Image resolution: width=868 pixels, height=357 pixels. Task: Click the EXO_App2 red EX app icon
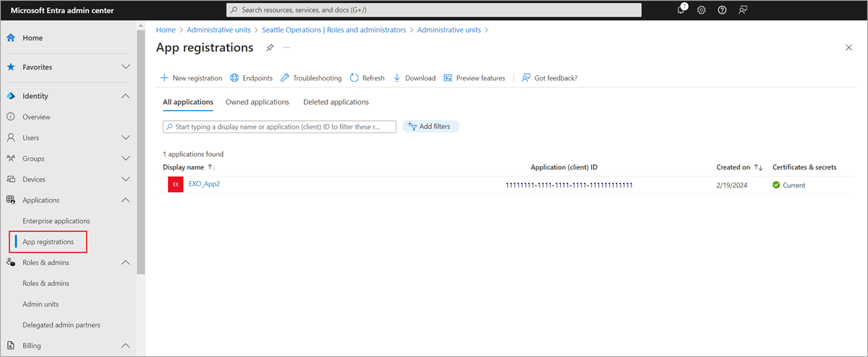tap(175, 185)
